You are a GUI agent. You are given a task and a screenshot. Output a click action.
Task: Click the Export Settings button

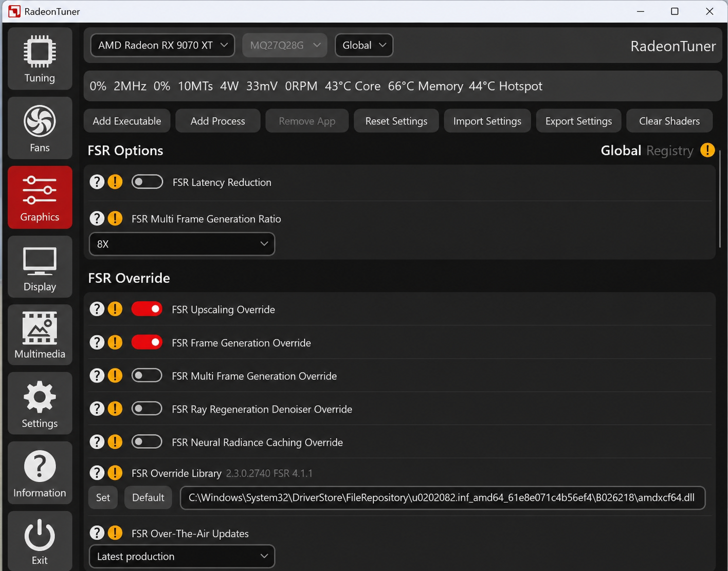click(x=578, y=121)
